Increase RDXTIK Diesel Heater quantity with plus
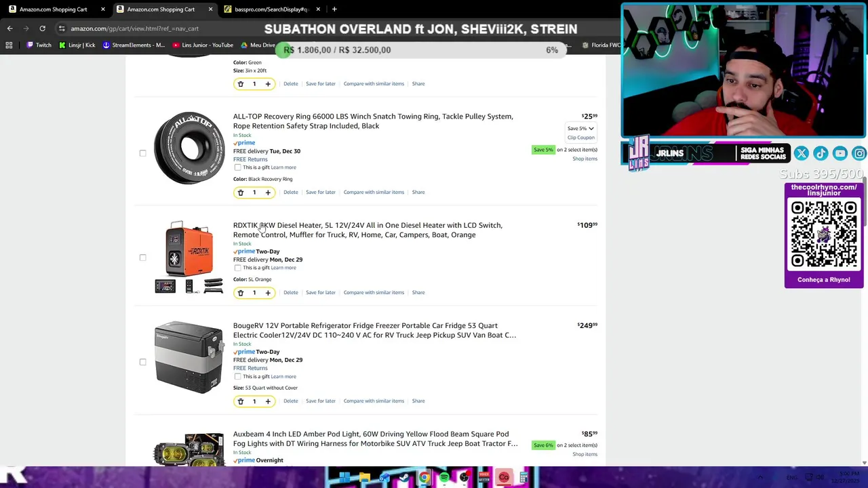The height and width of the screenshot is (488, 868). (x=268, y=293)
